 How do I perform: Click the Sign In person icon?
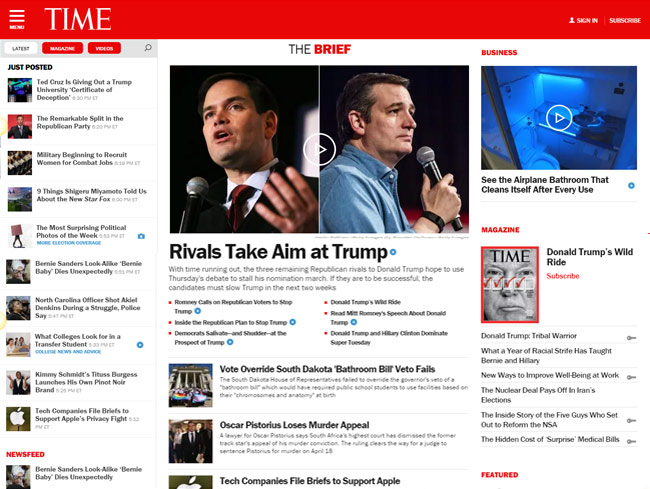(572, 20)
